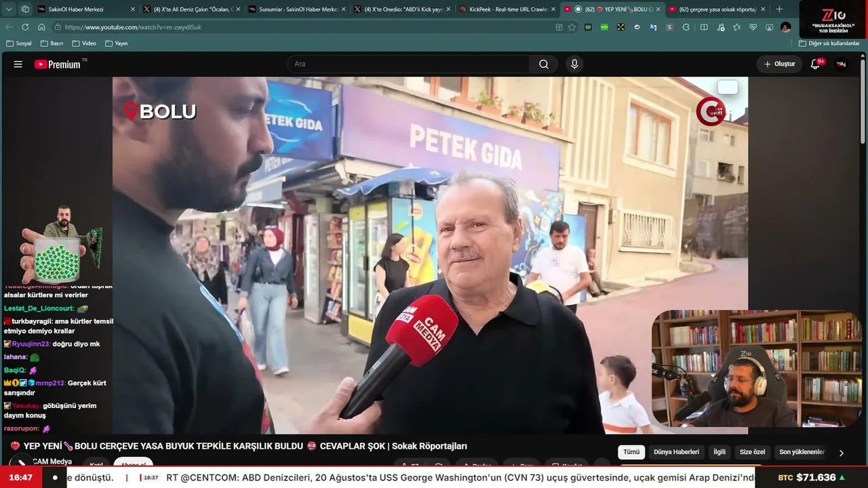868x488 pixels.
Task: Select the Son yüklenenler filter chip
Action: click(802, 452)
